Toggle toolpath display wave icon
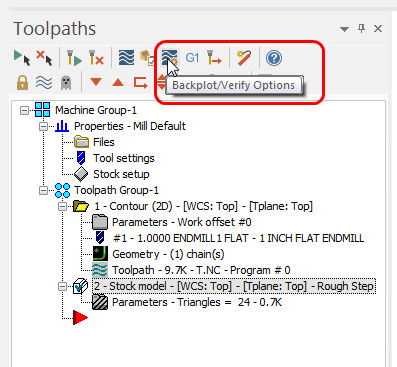397x367 pixels. pyautogui.click(x=44, y=82)
